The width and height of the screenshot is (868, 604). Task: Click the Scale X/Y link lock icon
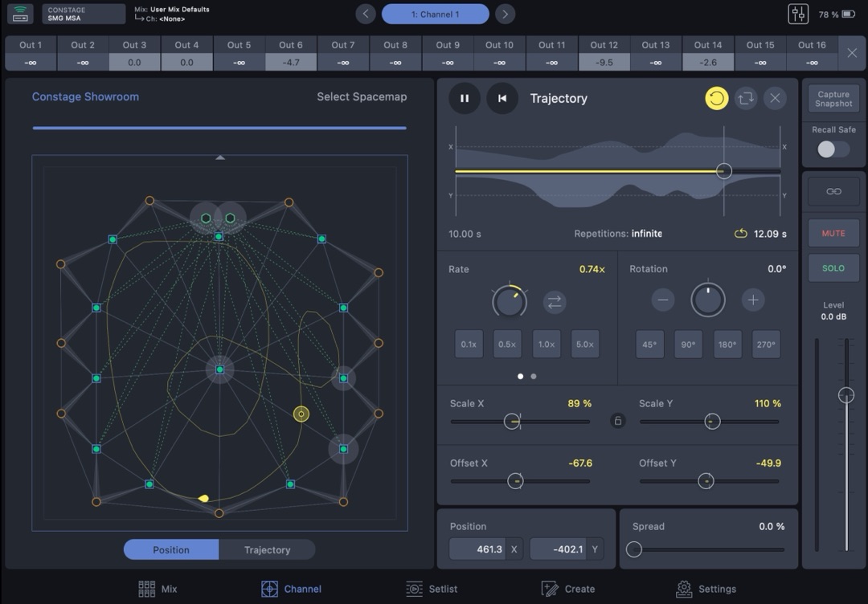(617, 421)
